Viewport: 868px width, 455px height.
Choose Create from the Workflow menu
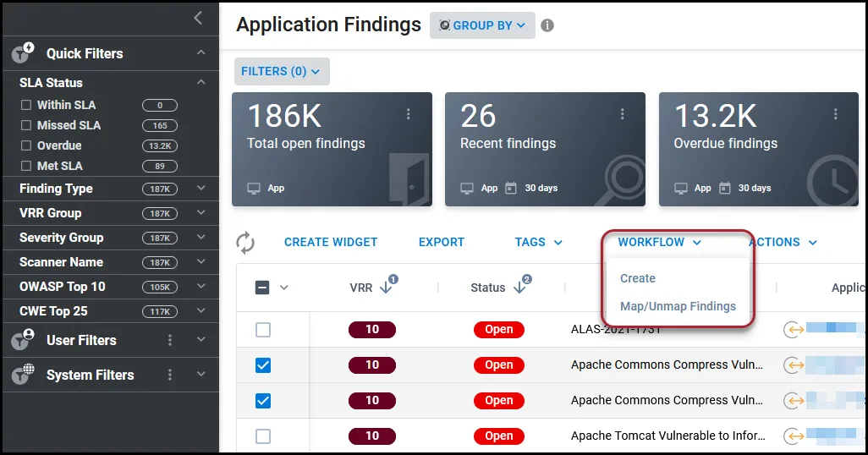638,278
